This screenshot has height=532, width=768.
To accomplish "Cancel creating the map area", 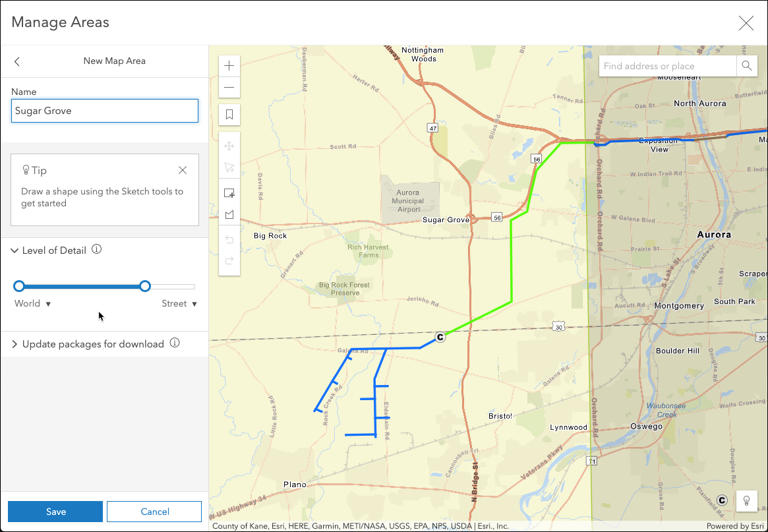I will click(x=154, y=512).
